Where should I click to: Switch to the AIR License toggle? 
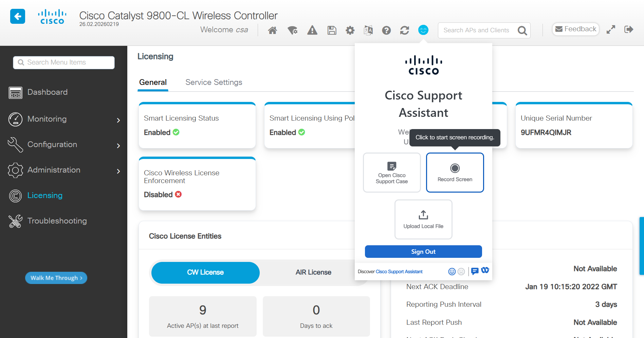313,272
